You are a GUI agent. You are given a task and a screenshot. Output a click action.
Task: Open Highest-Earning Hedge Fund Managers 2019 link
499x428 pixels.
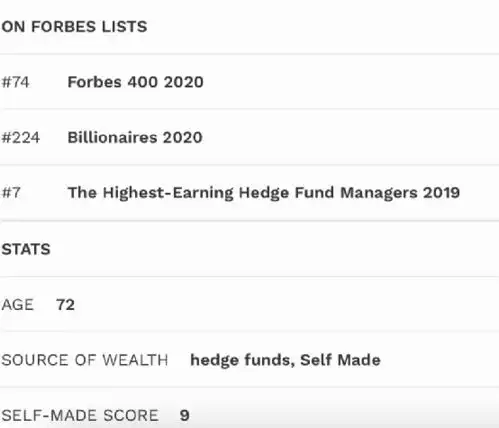click(x=264, y=193)
